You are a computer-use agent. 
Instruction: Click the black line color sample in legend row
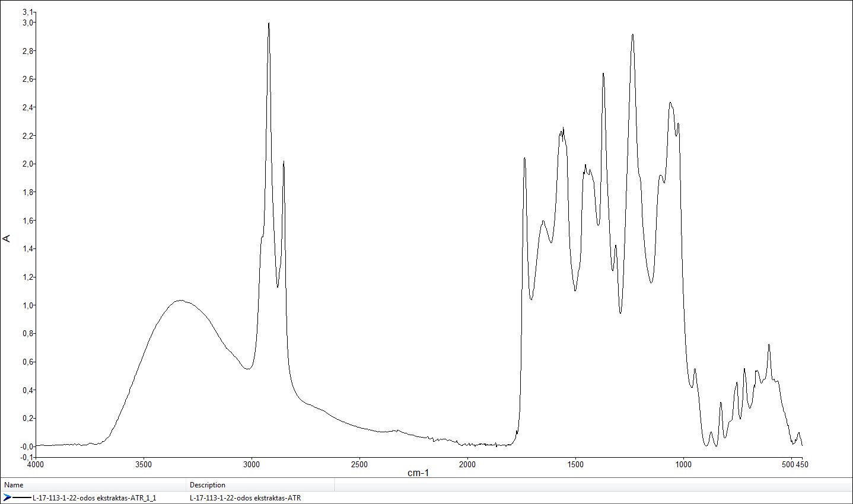tap(22, 497)
